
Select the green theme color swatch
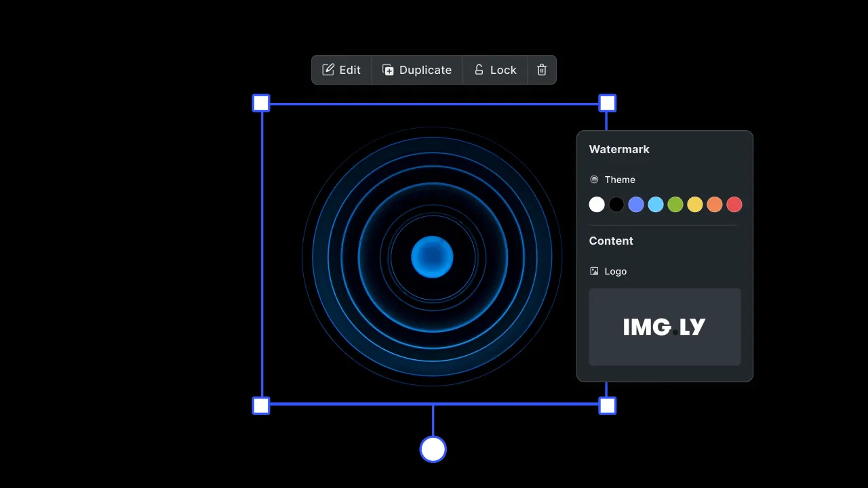(x=675, y=205)
